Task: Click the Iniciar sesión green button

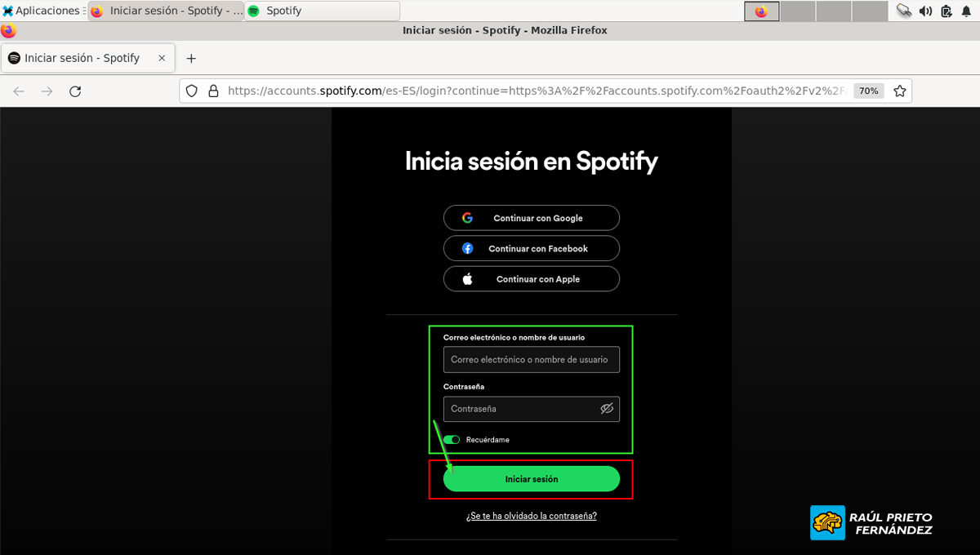Action: click(x=532, y=479)
